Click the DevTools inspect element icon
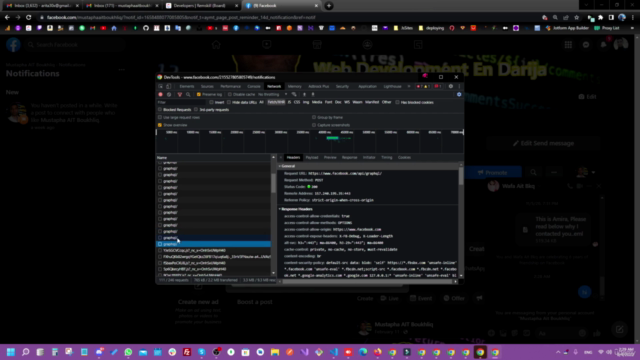The height and width of the screenshot is (360, 640). 160,87
